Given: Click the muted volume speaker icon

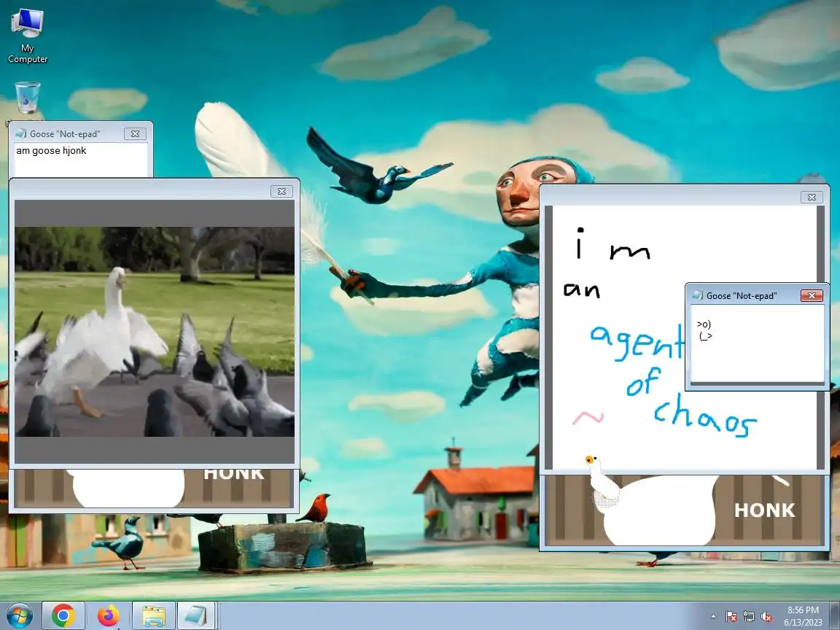Looking at the screenshot, I should tap(766, 617).
